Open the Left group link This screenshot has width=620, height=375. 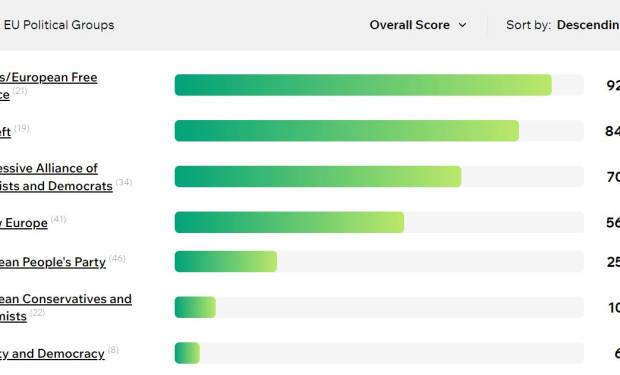click(6, 131)
